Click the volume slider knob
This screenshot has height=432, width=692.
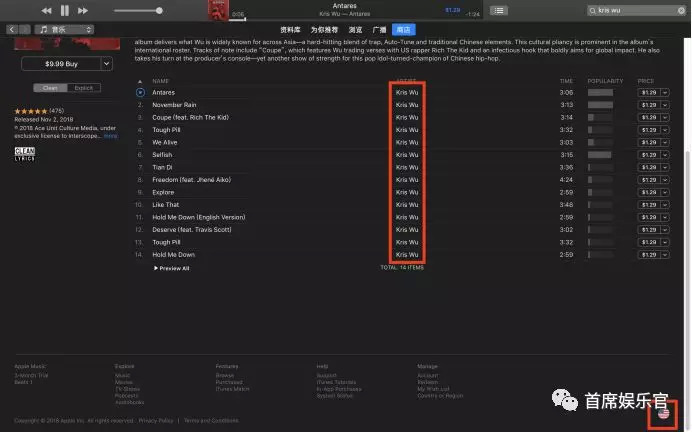click(x=159, y=11)
